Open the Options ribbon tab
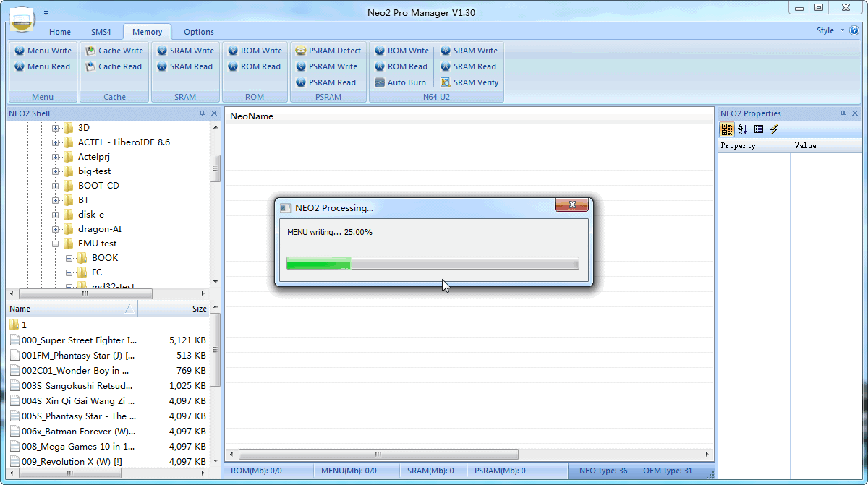The width and height of the screenshot is (868, 485). coord(199,32)
